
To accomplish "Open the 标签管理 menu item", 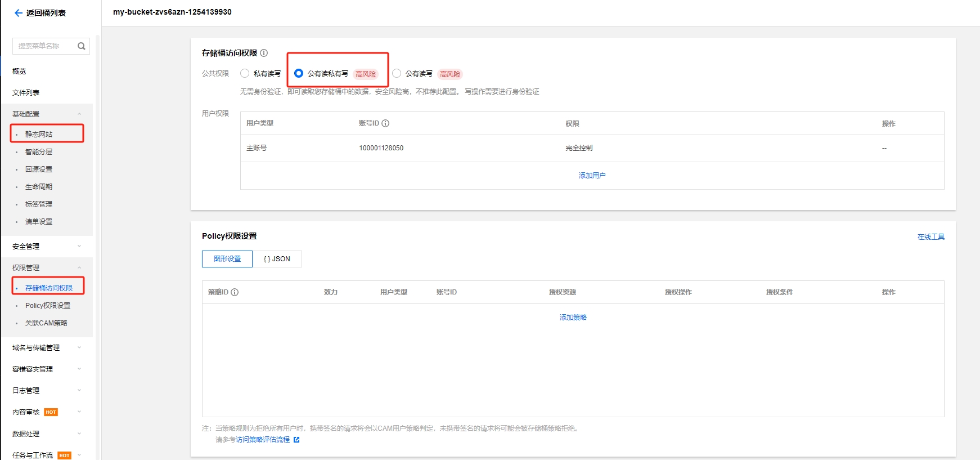I will pyautogui.click(x=39, y=204).
